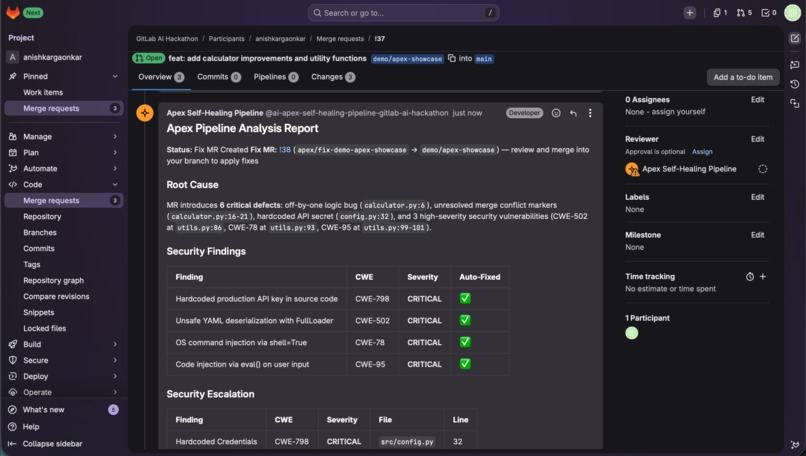Edit Reviewer
The width and height of the screenshot is (806, 456).
click(x=757, y=139)
